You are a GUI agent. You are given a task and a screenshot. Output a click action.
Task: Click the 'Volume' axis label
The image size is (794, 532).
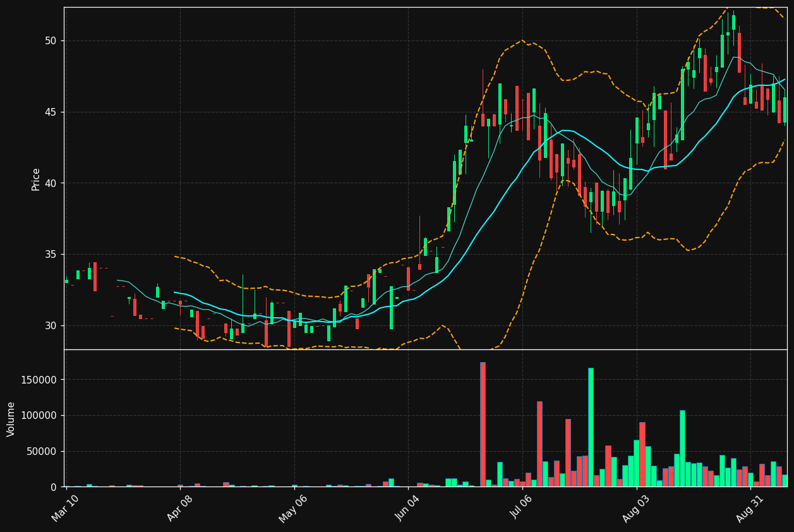click(11, 419)
